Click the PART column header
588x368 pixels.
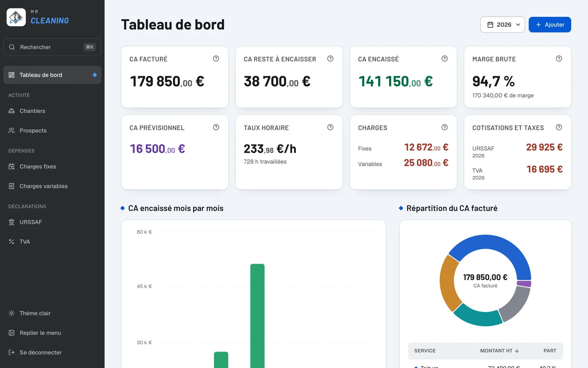click(550, 351)
